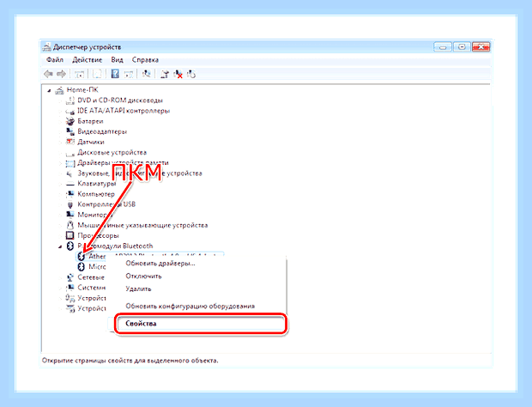This screenshot has width=532, height=407.
Task: Minimize the Диспетчер устройств window
Action: 443,47
